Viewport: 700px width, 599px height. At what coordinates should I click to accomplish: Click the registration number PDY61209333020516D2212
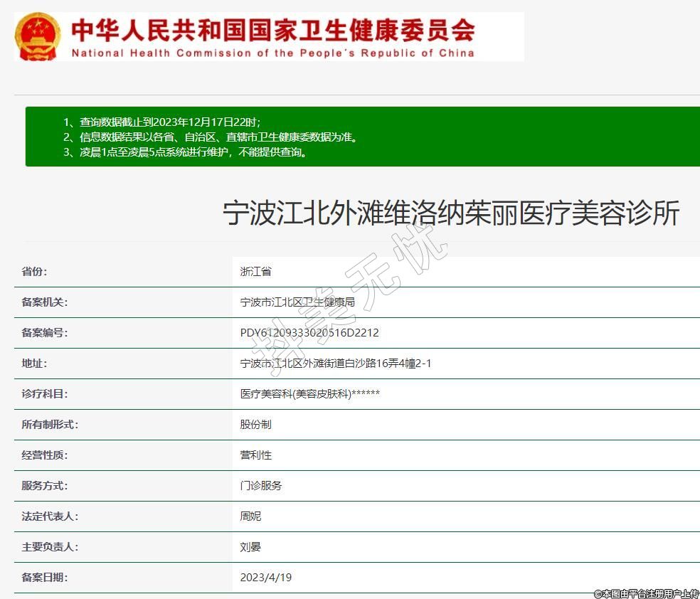pyautogui.click(x=309, y=333)
